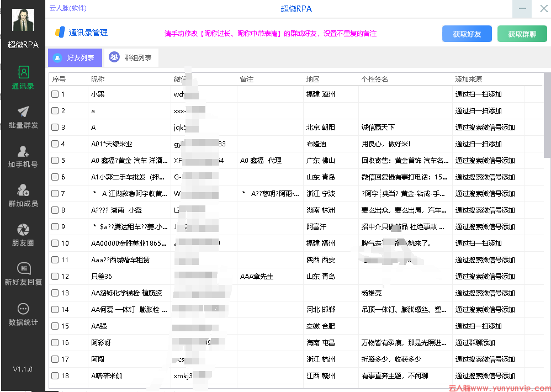Tick the checkbox for row 5
Image resolution: width=551 pixels, height=392 pixels.
click(x=55, y=161)
